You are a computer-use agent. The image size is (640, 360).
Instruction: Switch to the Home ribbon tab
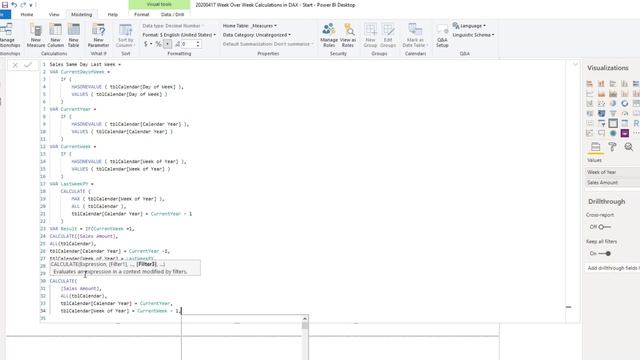click(x=27, y=14)
